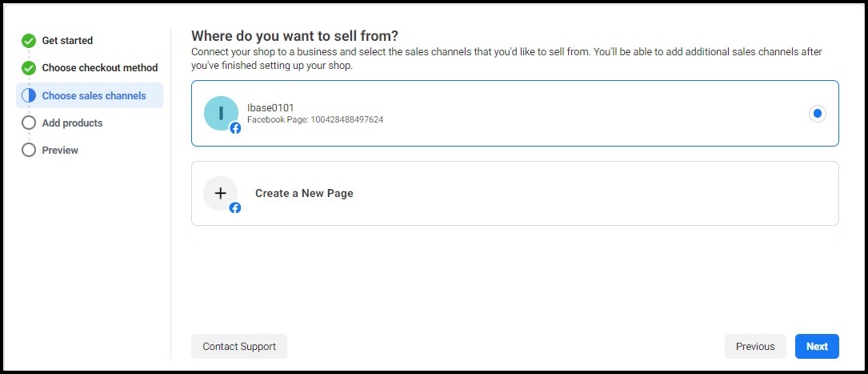The width and height of the screenshot is (868, 374).
Task: Choose the Create a New Page label
Action: pos(304,193)
